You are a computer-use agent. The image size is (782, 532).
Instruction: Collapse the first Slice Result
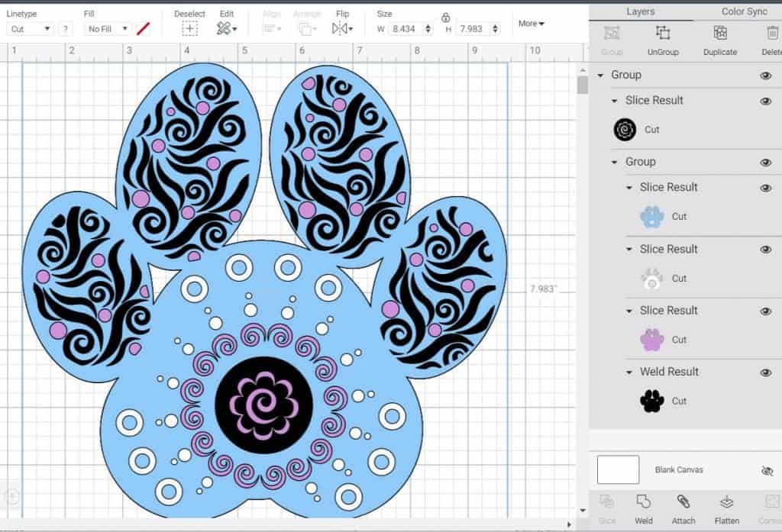(x=615, y=101)
